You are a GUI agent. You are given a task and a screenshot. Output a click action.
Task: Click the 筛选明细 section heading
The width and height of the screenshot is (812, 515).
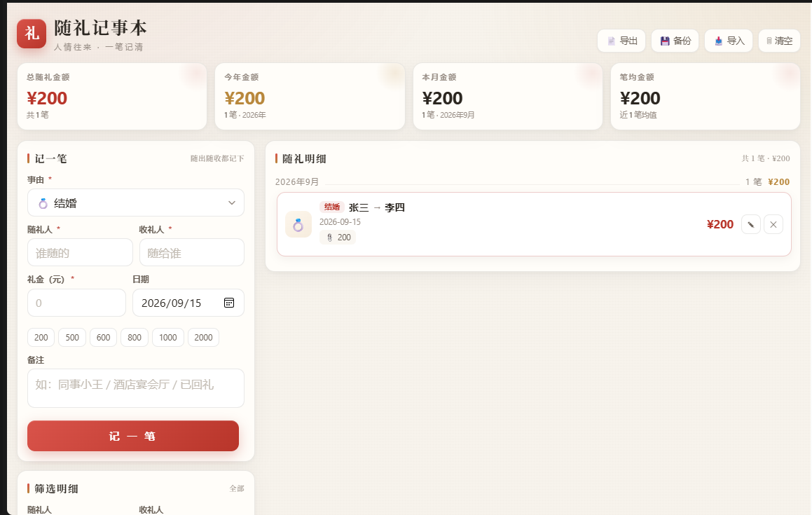tap(57, 488)
